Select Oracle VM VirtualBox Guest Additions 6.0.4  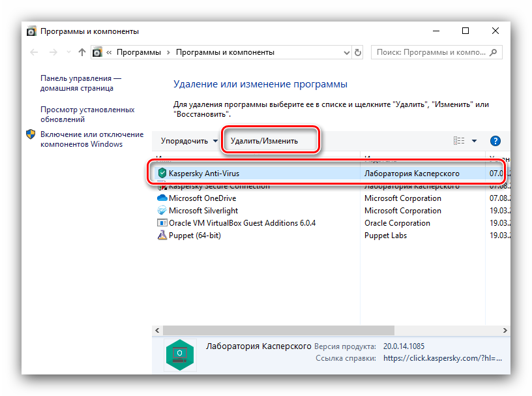(x=243, y=223)
